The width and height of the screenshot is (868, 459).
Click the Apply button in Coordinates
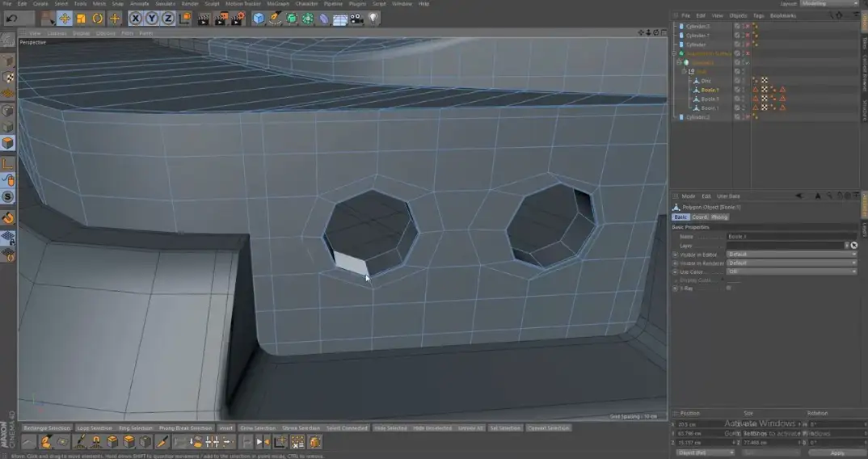pos(837,453)
